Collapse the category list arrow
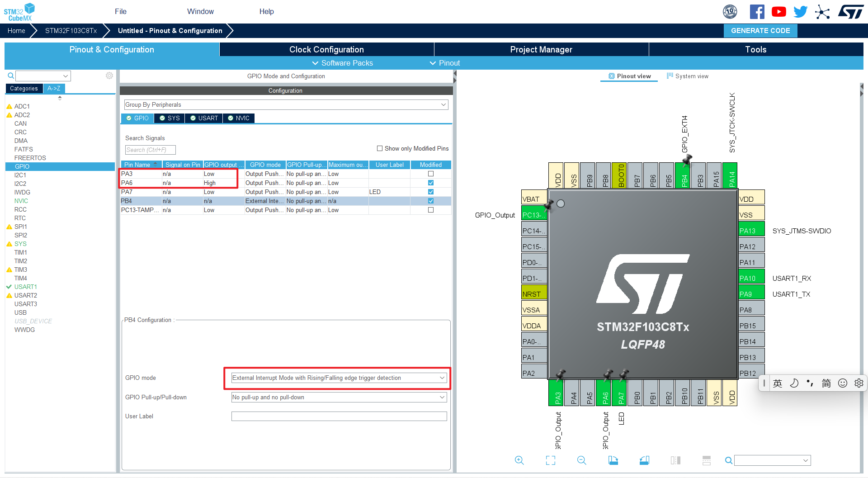 click(60, 98)
